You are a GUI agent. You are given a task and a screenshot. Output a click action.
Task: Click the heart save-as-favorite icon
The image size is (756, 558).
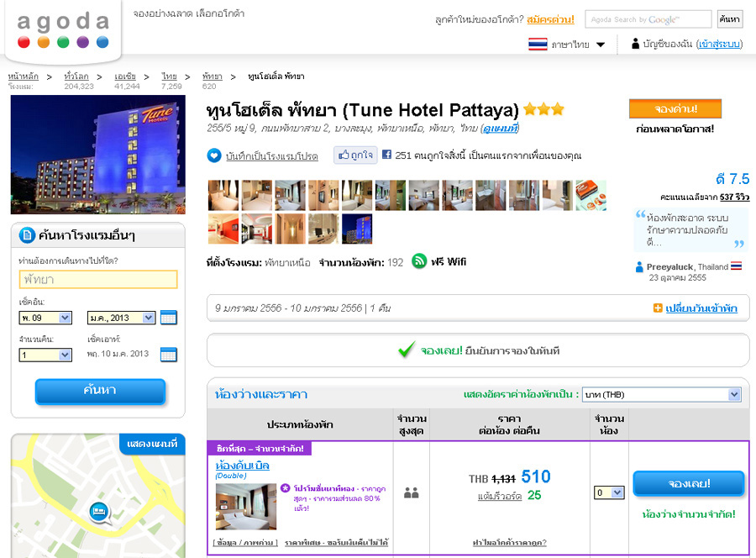[214, 155]
